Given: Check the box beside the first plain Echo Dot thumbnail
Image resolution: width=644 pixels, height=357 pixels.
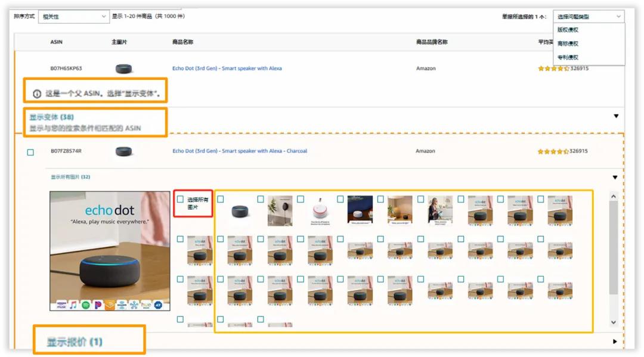Looking at the screenshot, I should click(221, 200).
